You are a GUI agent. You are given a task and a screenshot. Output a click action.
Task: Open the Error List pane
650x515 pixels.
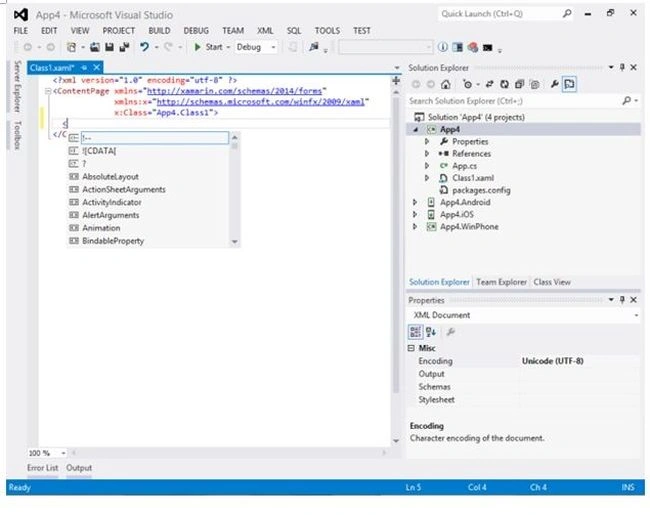click(43, 468)
